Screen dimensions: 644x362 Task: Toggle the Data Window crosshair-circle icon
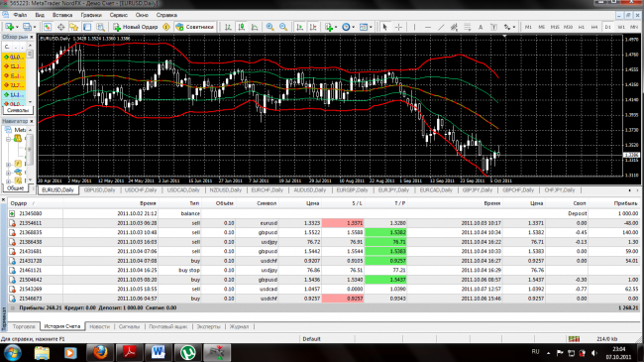(x=60, y=27)
